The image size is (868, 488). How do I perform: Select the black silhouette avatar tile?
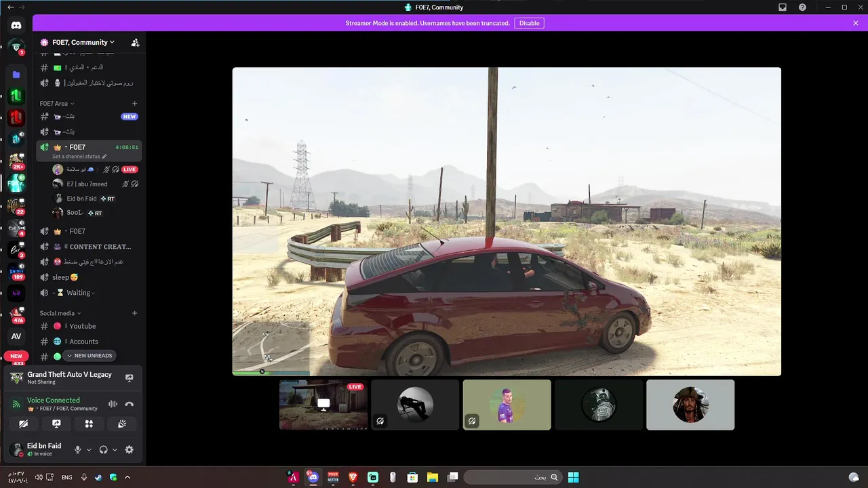point(415,405)
